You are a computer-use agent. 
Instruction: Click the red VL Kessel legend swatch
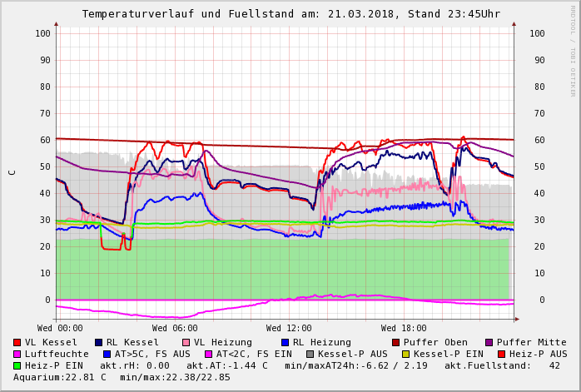click(17, 342)
